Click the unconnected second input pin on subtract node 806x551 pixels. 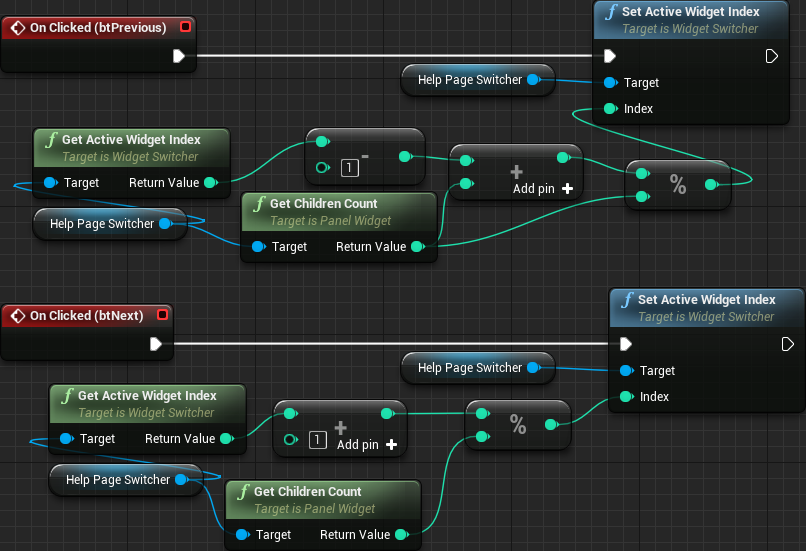[322, 168]
